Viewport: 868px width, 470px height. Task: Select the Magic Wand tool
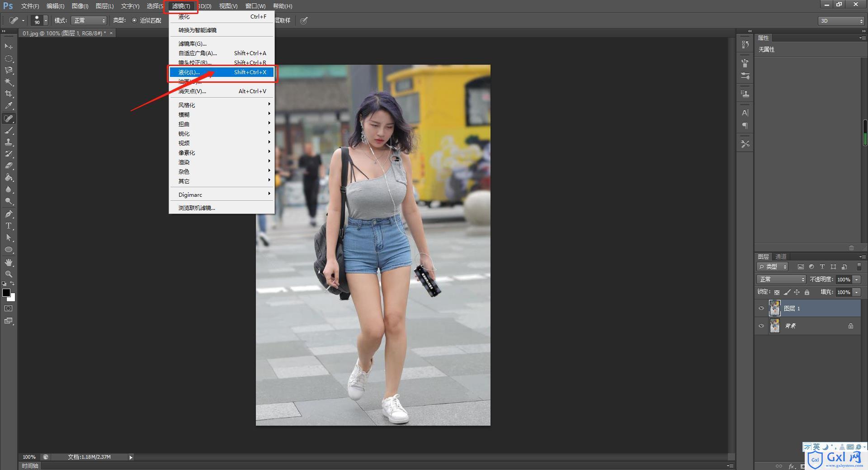(x=9, y=82)
